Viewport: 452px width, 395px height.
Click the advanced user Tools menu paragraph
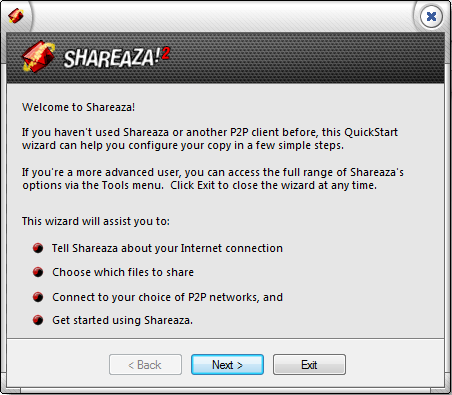tap(213, 179)
